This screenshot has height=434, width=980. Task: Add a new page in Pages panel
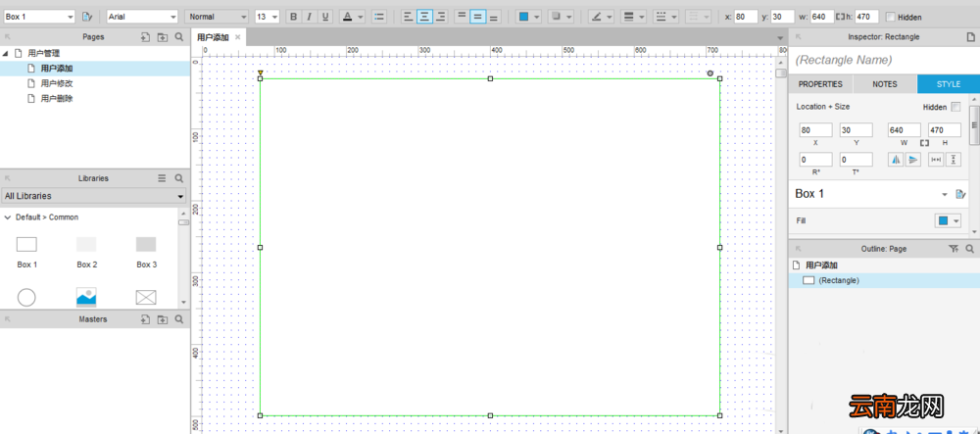145,37
